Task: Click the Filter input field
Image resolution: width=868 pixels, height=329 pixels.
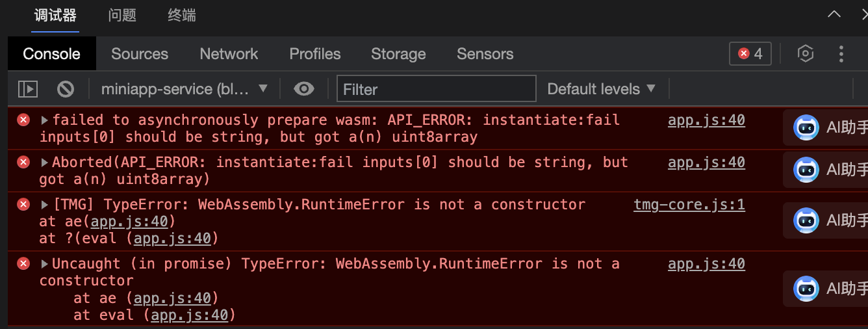Action: 437,89
